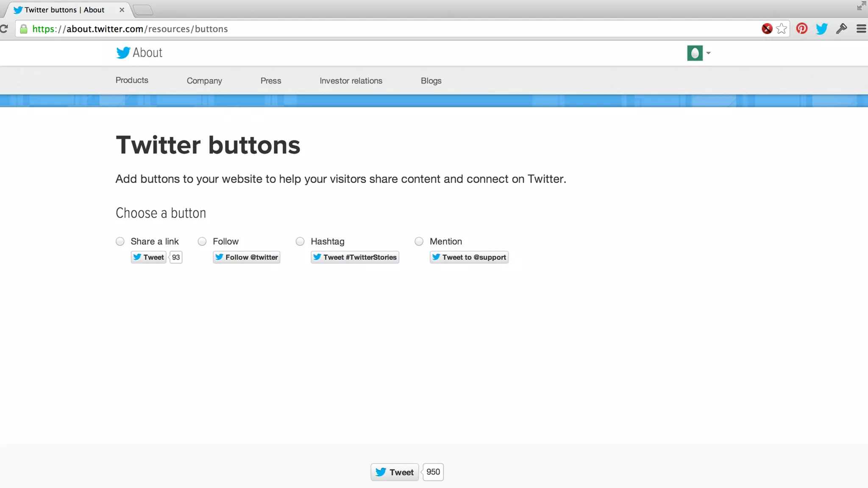The image size is (868, 488).
Task: Click the Tweet #TwitterStories button
Action: (355, 257)
